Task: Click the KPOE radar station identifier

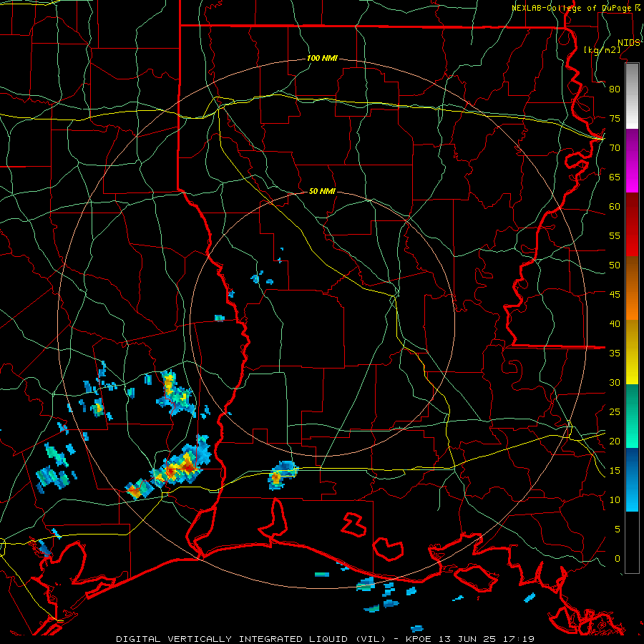Action: coord(419,639)
